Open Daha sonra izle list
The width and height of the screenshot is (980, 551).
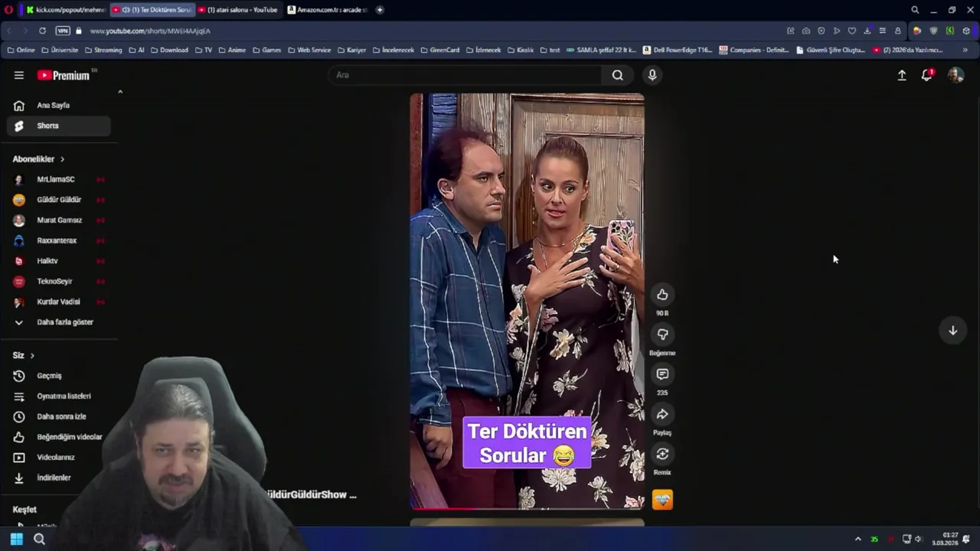59,416
